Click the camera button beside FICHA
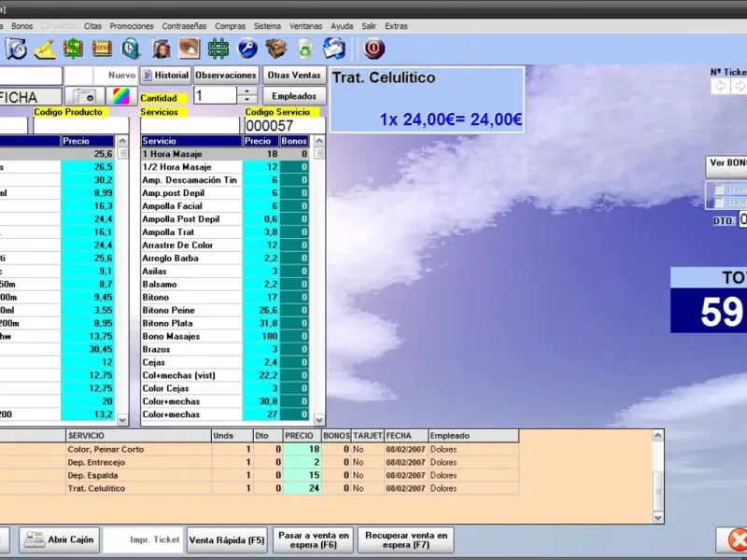Viewport: 747px width, 560px height. point(84,96)
